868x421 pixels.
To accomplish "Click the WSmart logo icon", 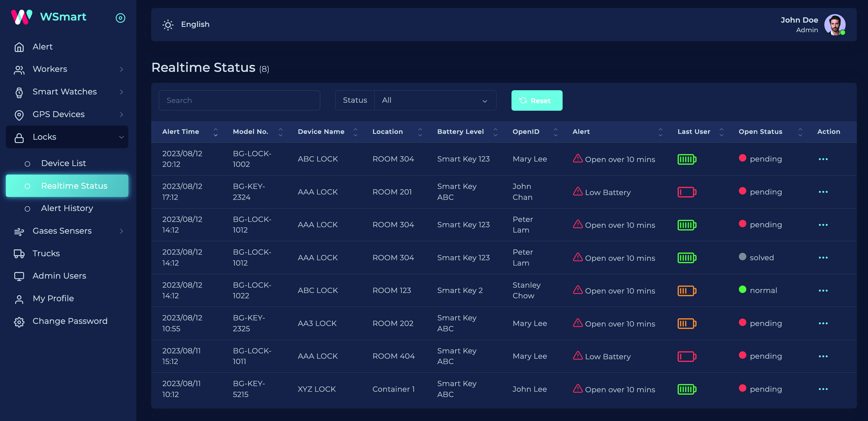I will 22,17.
